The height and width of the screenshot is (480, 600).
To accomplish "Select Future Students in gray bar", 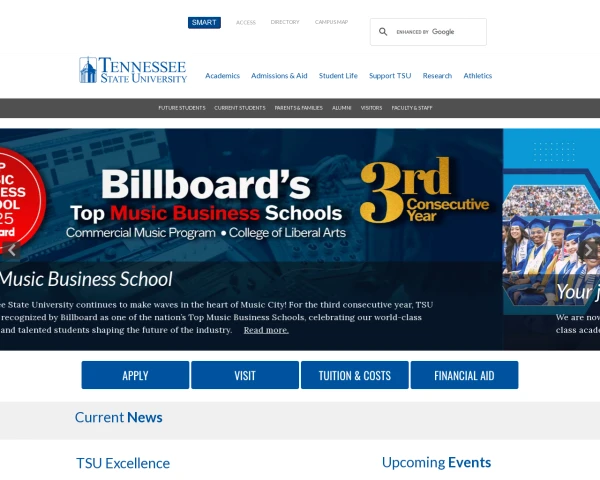I will (182, 108).
